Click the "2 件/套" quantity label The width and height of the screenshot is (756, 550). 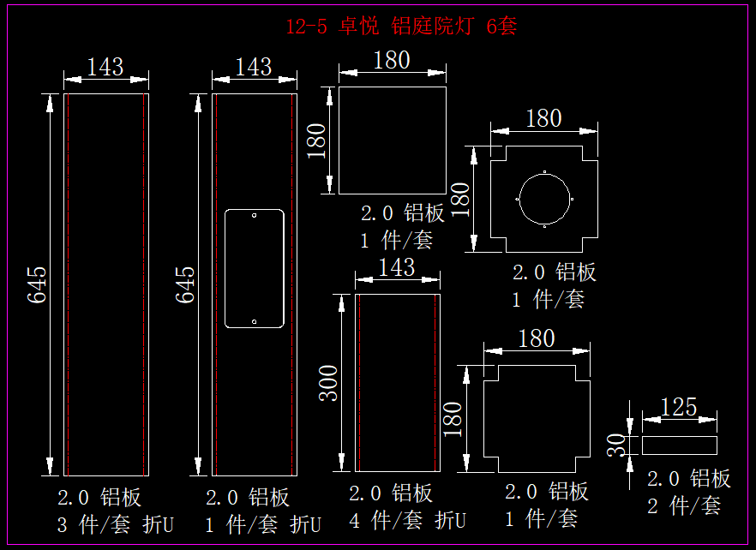coord(684,505)
